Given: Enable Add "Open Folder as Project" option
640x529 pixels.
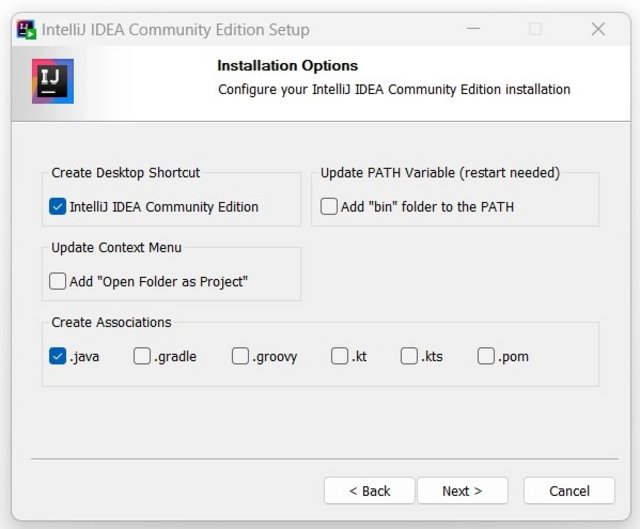Looking at the screenshot, I should tap(57, 281).
